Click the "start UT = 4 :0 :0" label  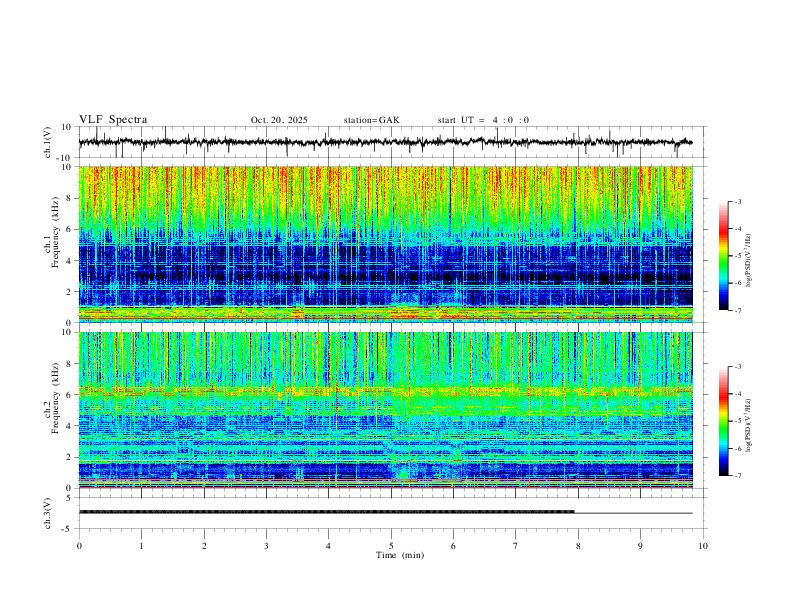pyautogui.click(x=483, y=120)
